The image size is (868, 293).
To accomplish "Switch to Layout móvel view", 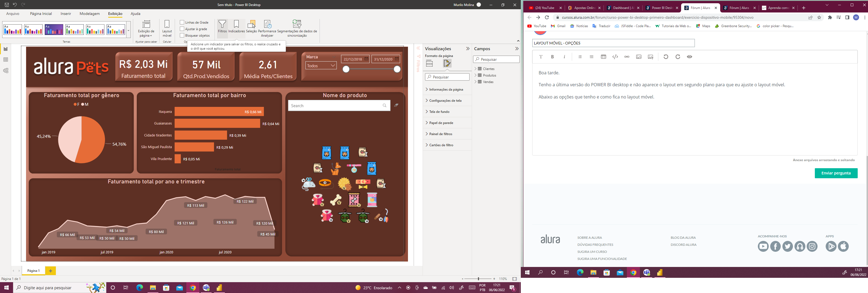I will click(x=167, y=28).
